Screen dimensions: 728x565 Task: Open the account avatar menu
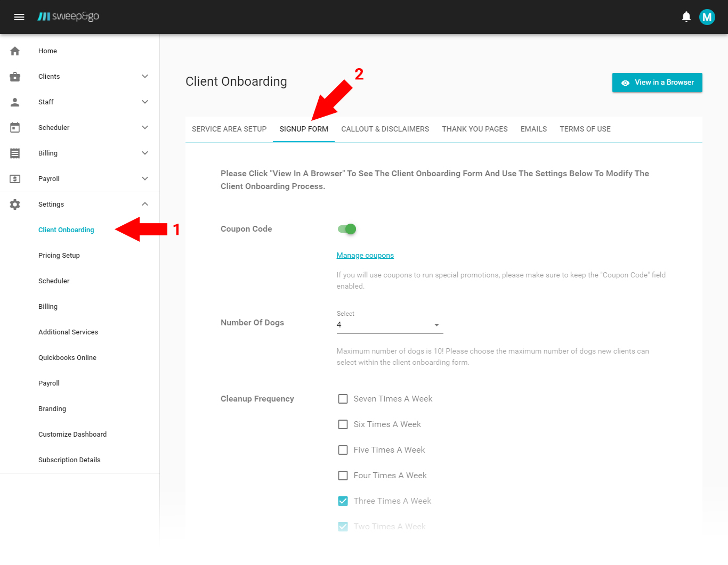coord(707,17)
